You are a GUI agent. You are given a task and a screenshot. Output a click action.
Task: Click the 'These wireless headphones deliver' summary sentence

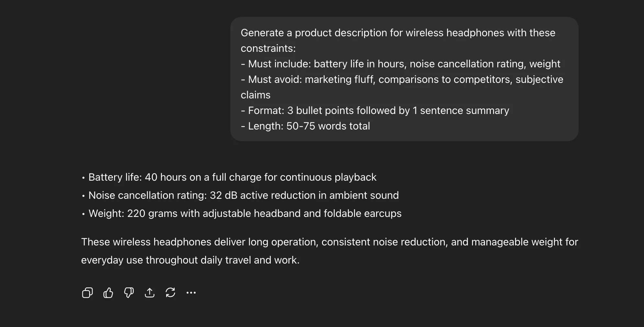(329, 242)
